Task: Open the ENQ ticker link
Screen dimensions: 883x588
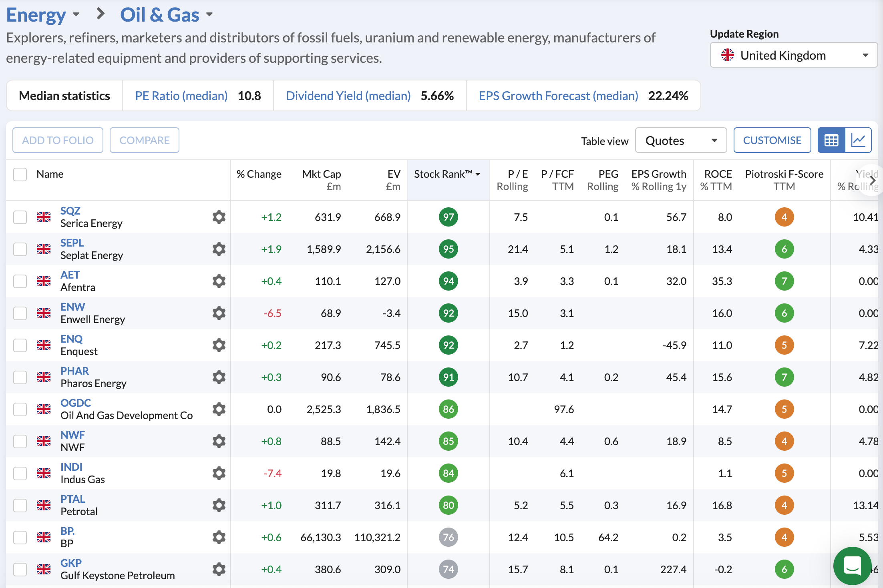Action: (72, 339)
